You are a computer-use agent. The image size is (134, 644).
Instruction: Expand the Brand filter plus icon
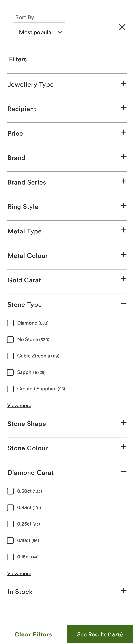(124, 157)
